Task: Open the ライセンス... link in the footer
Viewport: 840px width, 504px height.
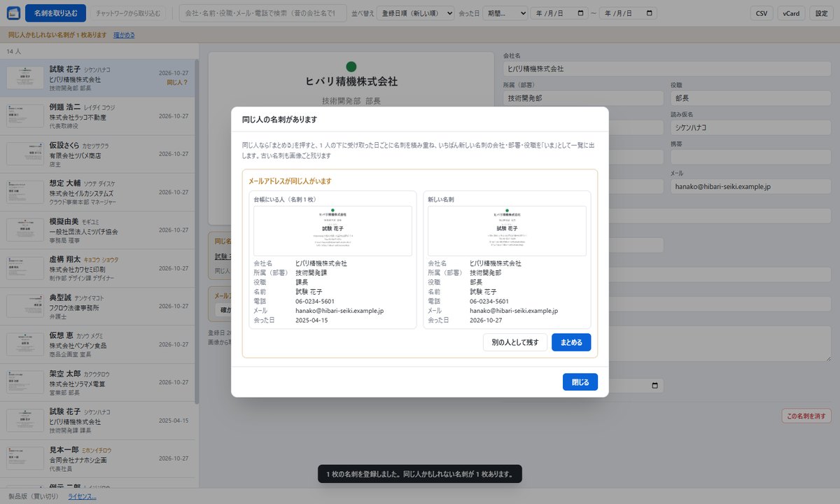Action: pyautogui.click(x=82, y=497)
